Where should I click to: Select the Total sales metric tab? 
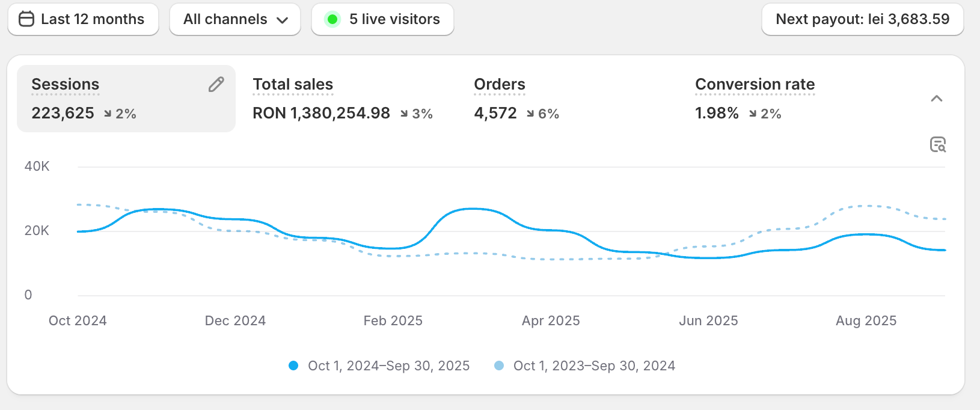pos(293,85)
